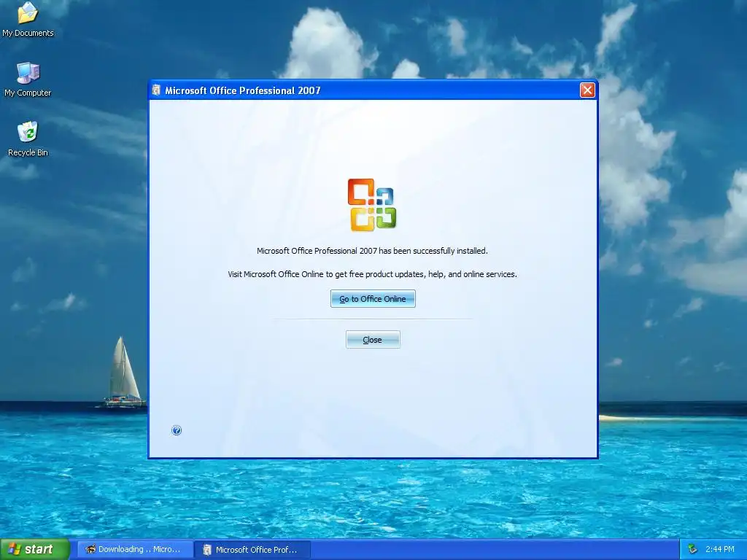Screen dimensions: 747x560
Task: Click the system tray network icon
Action: click(693, 549)
